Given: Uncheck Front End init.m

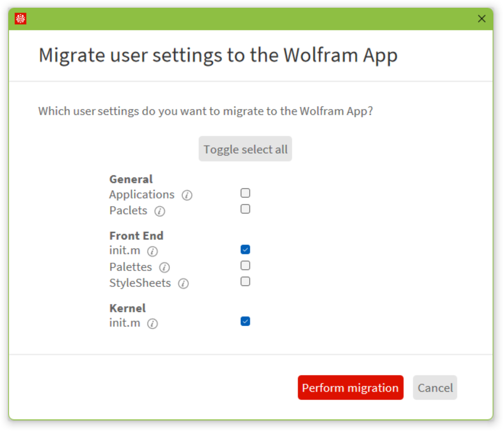Looking at the screenshot, I should point(245,249).
